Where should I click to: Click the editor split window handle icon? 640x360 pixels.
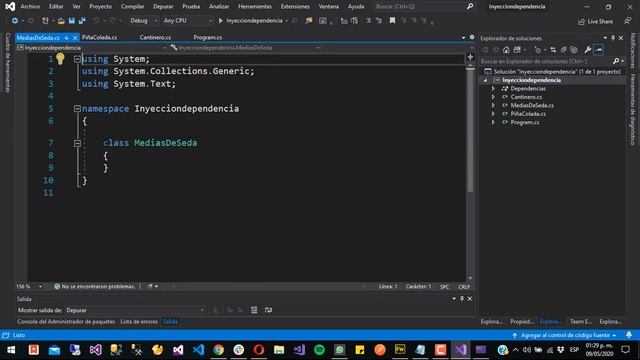point(470,57)
